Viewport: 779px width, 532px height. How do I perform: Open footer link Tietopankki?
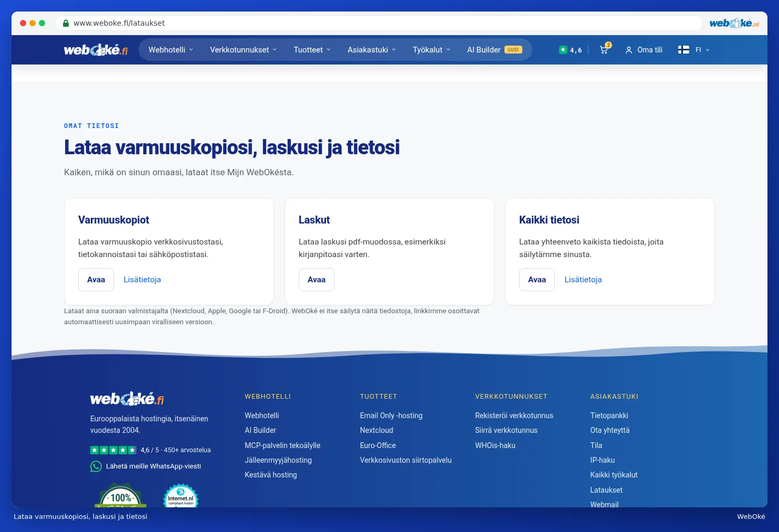coord(609,416)
